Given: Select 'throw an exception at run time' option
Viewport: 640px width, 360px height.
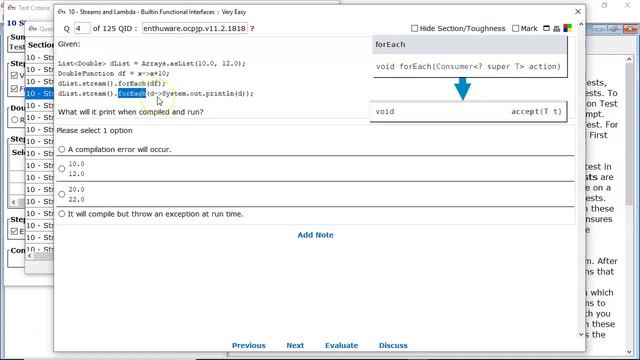Looking at the screenshot, I should coord(62,214).
